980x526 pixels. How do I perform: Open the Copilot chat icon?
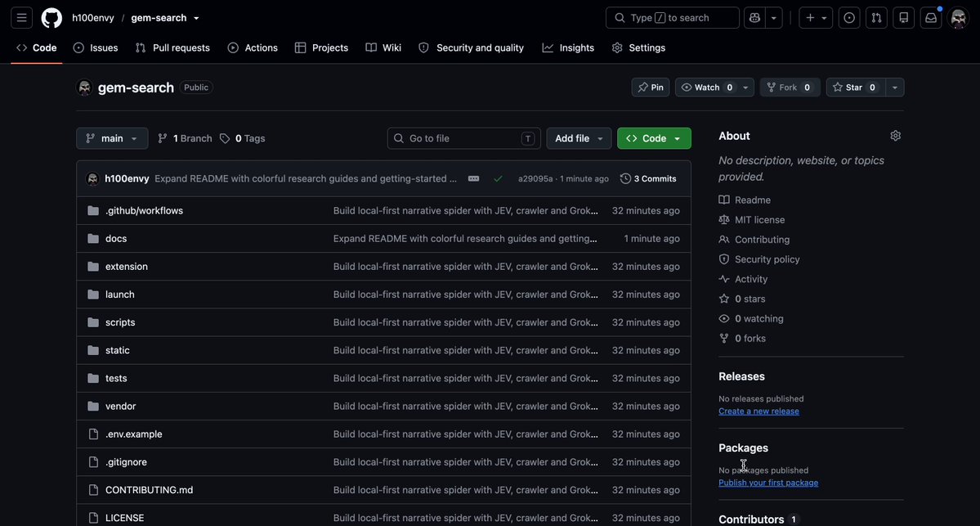[x=754, y=18]
